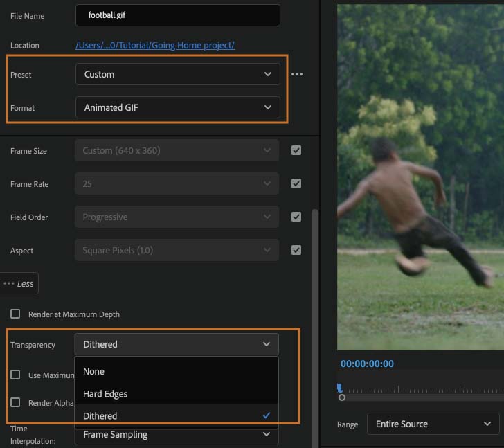
Task: Toggle the Frame Size match source checkbox
Action: 296,150
